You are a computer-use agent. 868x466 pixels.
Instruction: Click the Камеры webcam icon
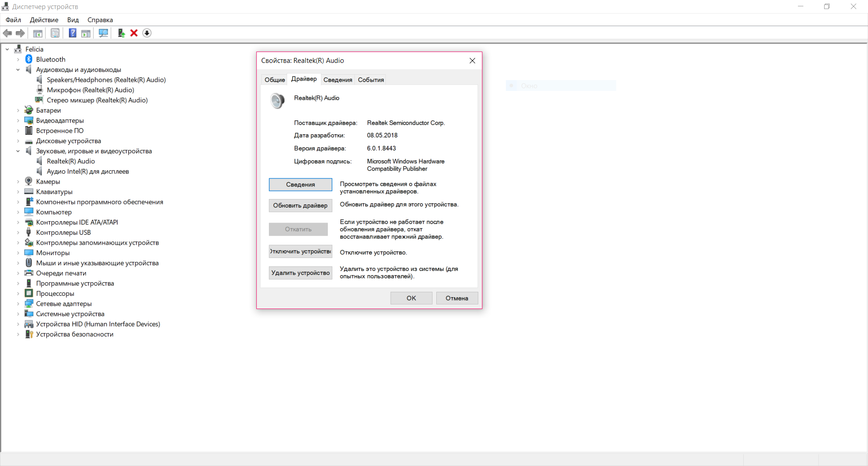pos(29,181)
